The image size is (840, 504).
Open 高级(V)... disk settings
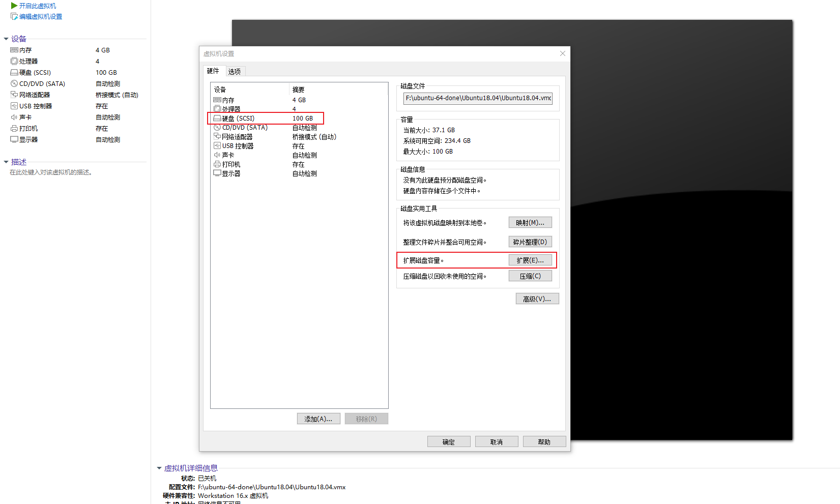pyautogui.click(x=537, y=299)
